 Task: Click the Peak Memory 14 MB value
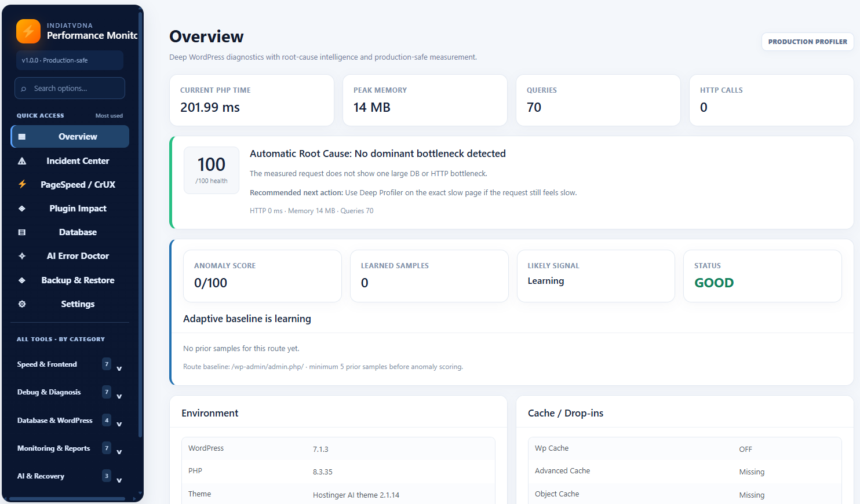click(x=372, y=107)
